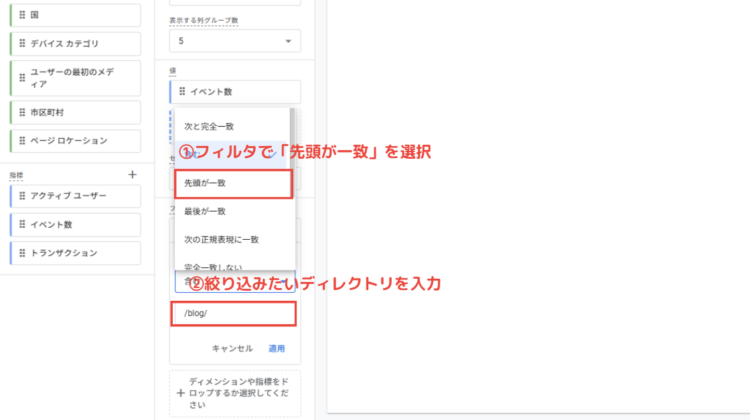
Task: Select the 市区町村 dimension
Action: [x=75, y=112]
